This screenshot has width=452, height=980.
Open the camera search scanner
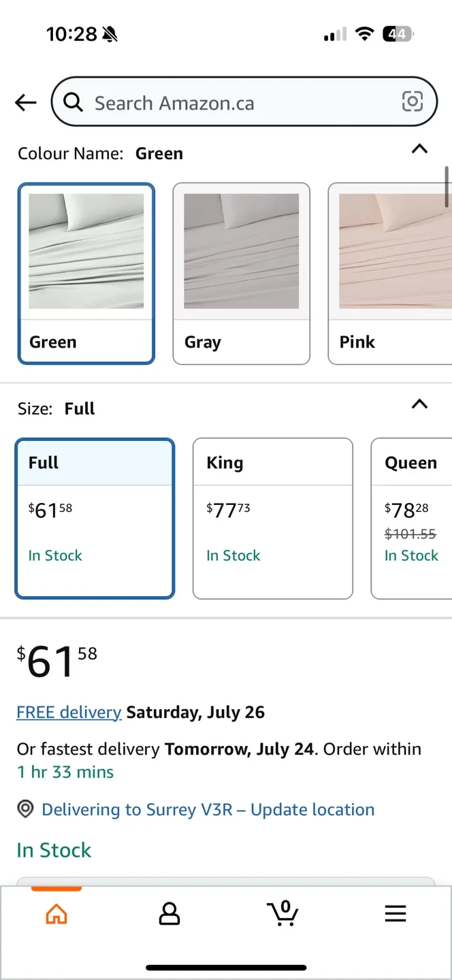413,102
